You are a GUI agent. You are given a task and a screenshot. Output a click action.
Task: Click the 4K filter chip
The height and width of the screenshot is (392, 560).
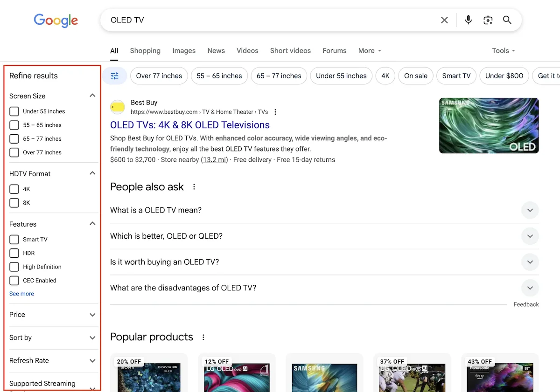click(385, 76)
